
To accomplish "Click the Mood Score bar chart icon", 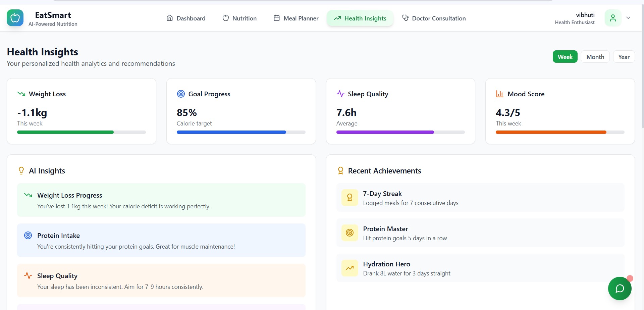I will coord(500,94).
